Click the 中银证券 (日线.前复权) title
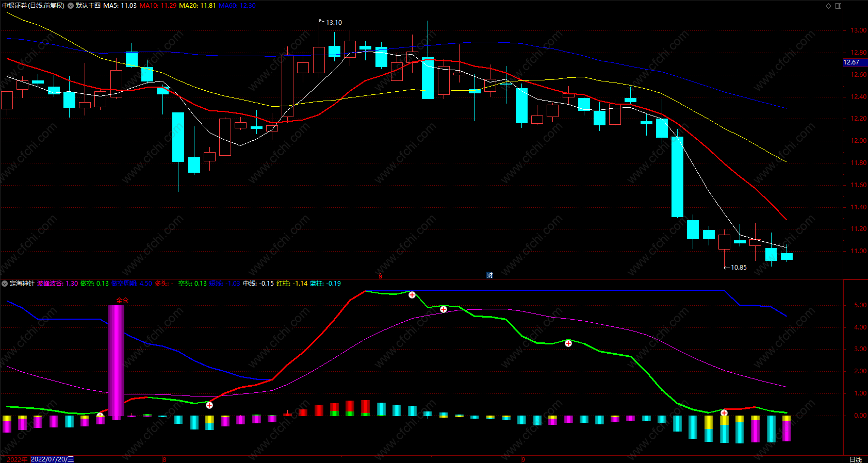This screenshot has height=463, width=868. (x=34, y=6)
